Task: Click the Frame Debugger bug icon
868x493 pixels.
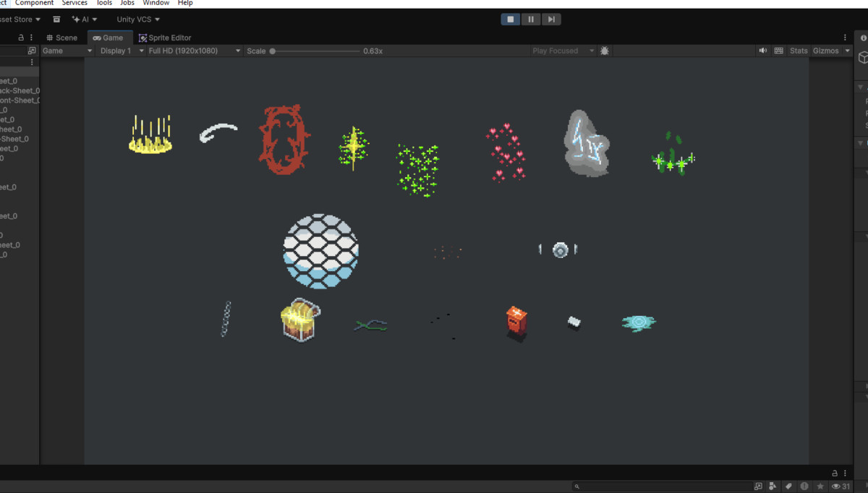Action: click(605, 51)
